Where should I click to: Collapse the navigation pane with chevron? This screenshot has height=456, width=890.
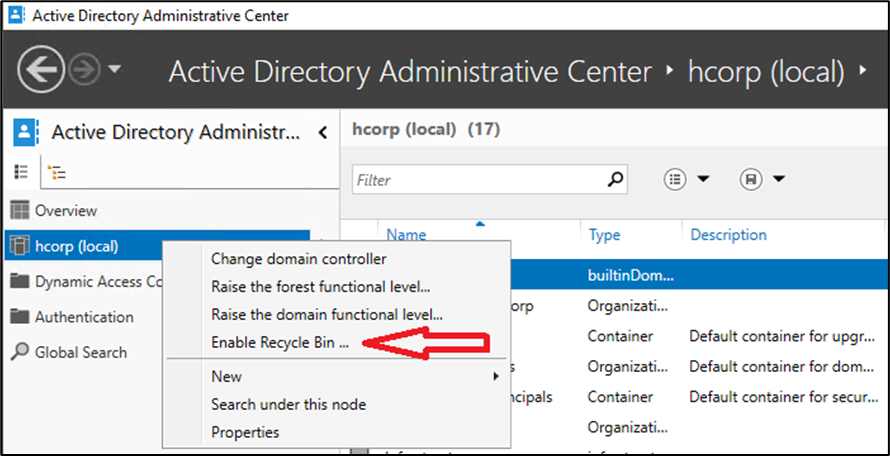point(322,132)
